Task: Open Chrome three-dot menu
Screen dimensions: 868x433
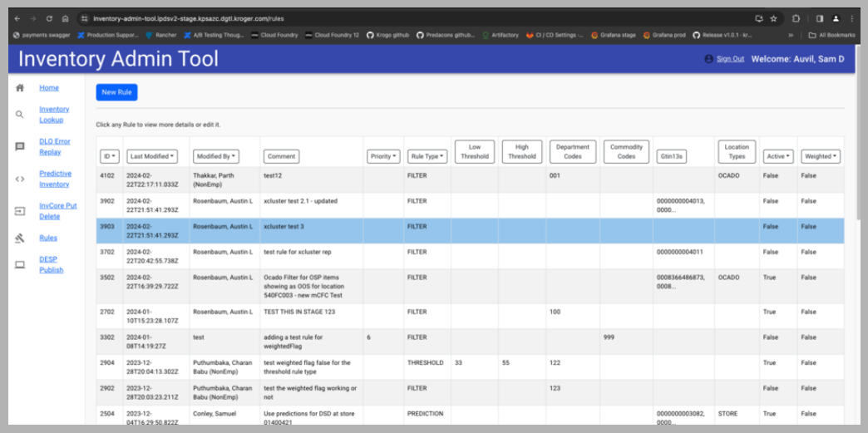Action: pos(851,18)
